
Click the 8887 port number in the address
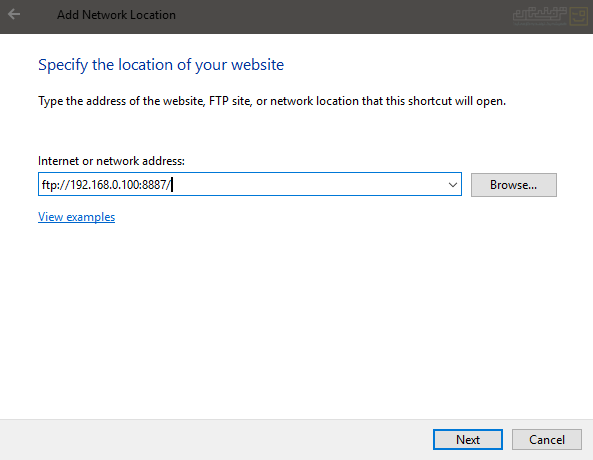(154, 185)
